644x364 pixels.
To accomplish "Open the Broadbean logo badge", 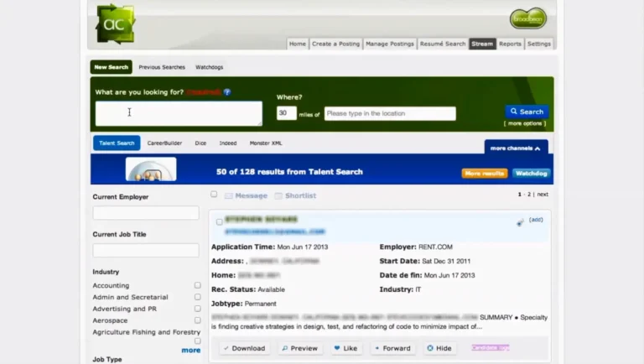I will coord(528,18).
